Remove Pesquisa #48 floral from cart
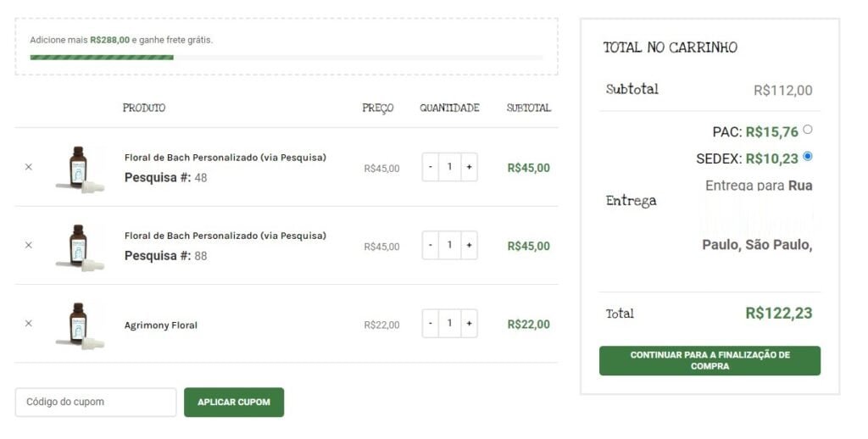Screen dimensions: 868x439 pos(28,167)
